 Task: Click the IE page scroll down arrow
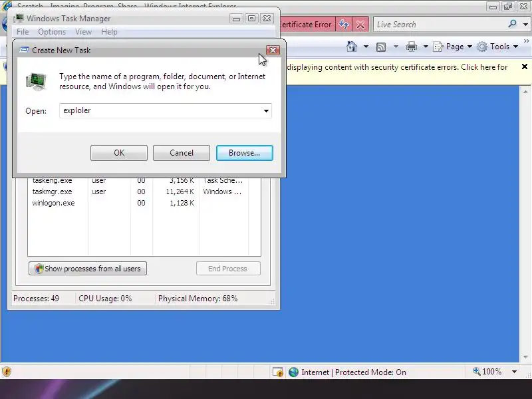tap(525, 356)
